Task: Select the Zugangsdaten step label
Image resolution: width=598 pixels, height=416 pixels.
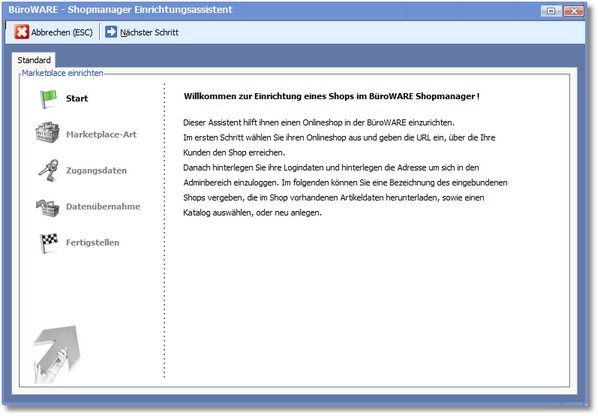Action: (96, 170)
